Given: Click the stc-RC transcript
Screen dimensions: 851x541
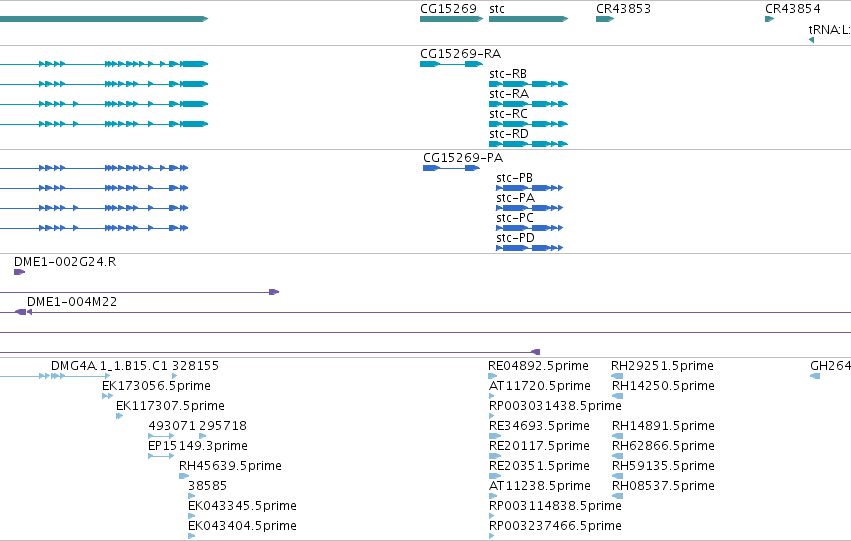Looking at the screenshot, I should coord(528,124).
